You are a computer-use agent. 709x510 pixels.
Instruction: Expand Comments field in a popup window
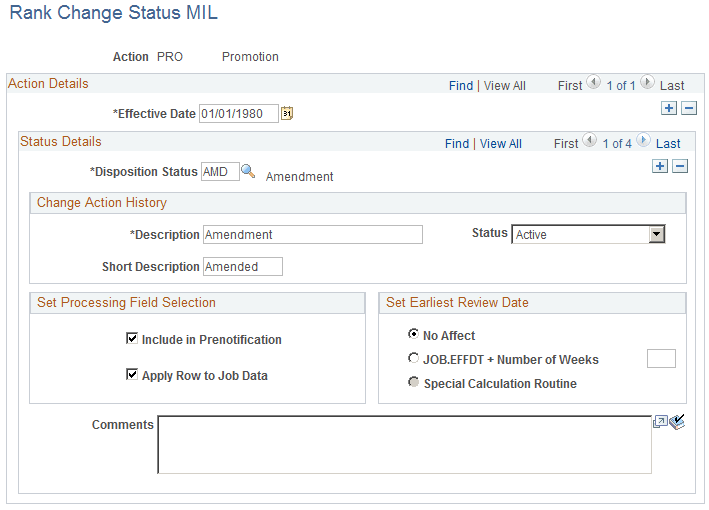[660, 422]
